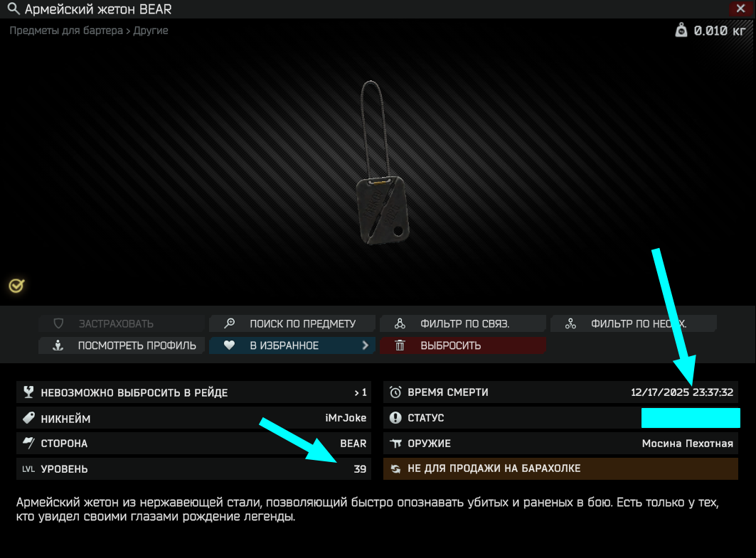Click the weight bag icon near 0.010 кг
756x558 pixels.
(681, 30)
